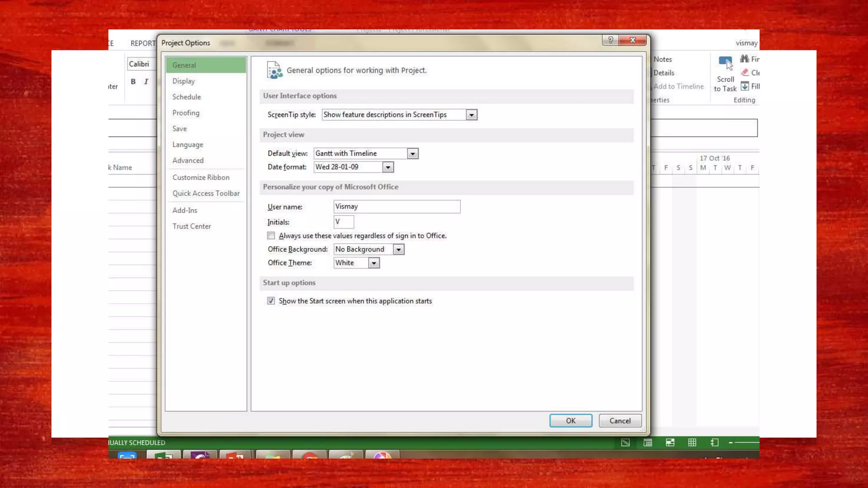This screenshot has height=488, width=868.
Task: Click the Cancel button
Action: pos(620,421)
